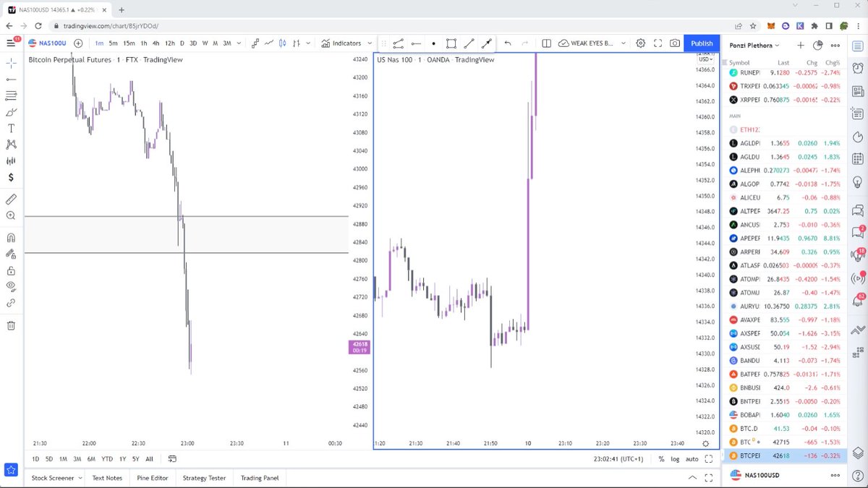868x488 pixels.
Task: Remove drawings with trash icon
Action: click(11, 325)
